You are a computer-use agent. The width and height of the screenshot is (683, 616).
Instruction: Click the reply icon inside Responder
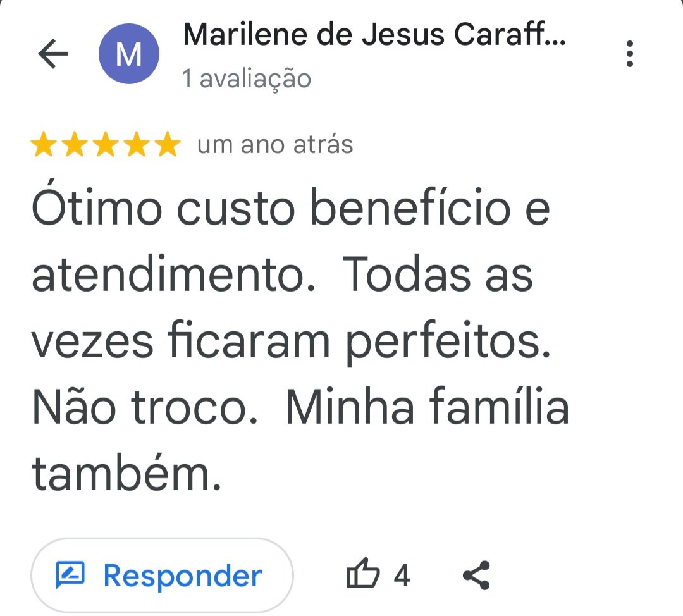click(x=70, y=575)
